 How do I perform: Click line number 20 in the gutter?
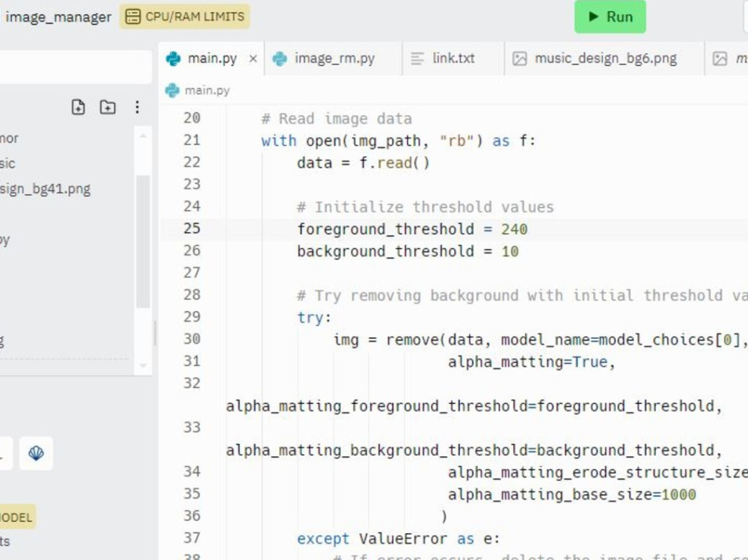click(x=191, y=118)
